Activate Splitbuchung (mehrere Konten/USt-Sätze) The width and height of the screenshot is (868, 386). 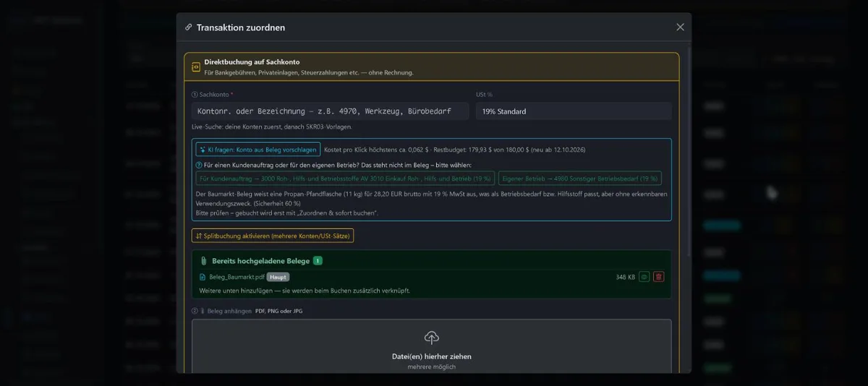coord(273,236)
